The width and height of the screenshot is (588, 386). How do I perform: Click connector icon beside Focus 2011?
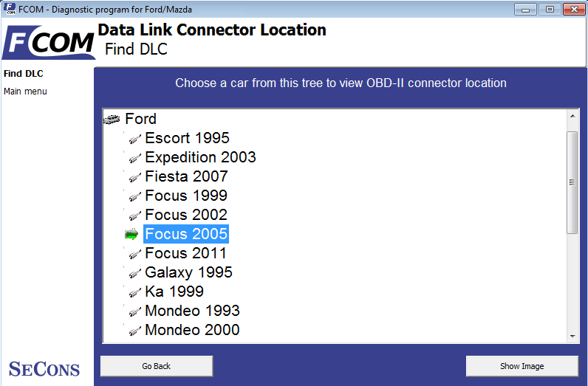pyautogui.click(x=135, y=254)
